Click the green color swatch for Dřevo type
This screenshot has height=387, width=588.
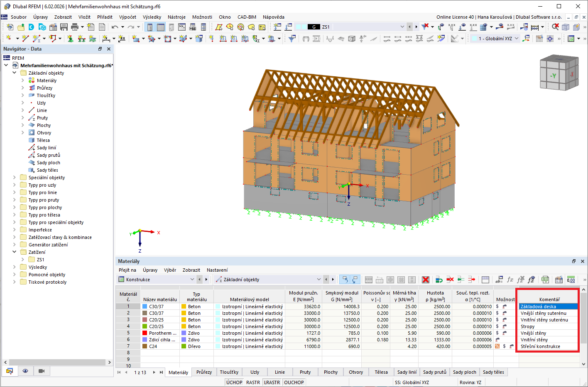coord(184,346)
